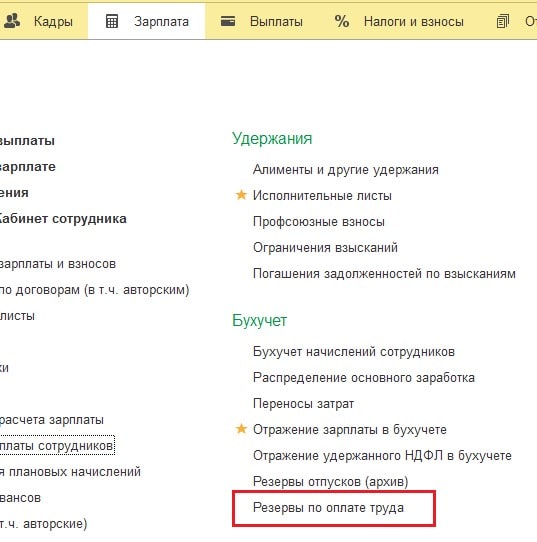The image size is (537, 542).
Task: Open Переносы затрат link
Action: coord(303,403)
